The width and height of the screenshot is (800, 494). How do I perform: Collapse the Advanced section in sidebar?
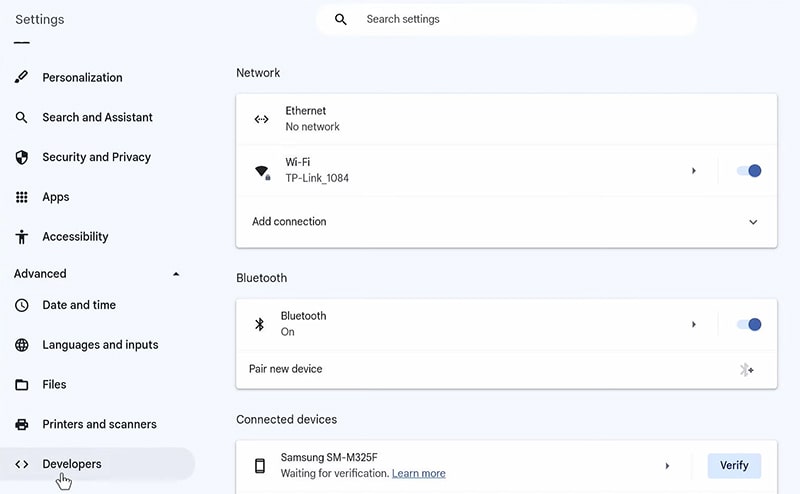pos(177,274)
